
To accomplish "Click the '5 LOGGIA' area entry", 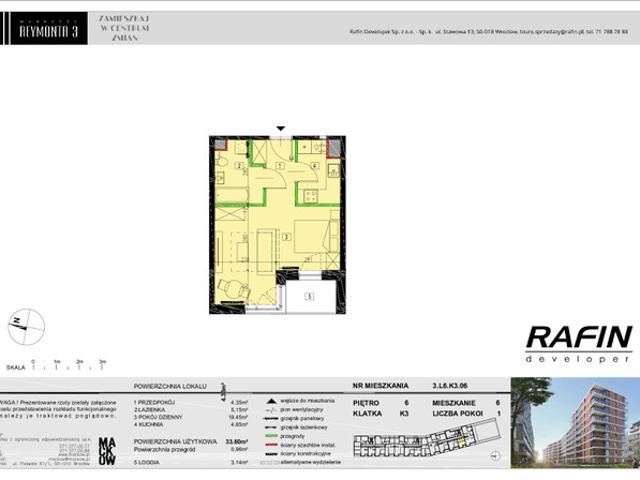I will click(x=191, y=462).
